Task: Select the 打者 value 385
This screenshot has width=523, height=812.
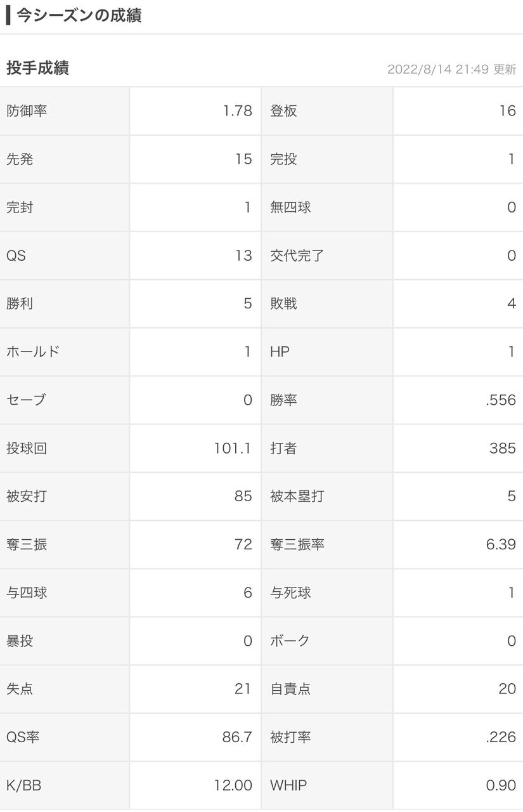Action: point(503,449)
